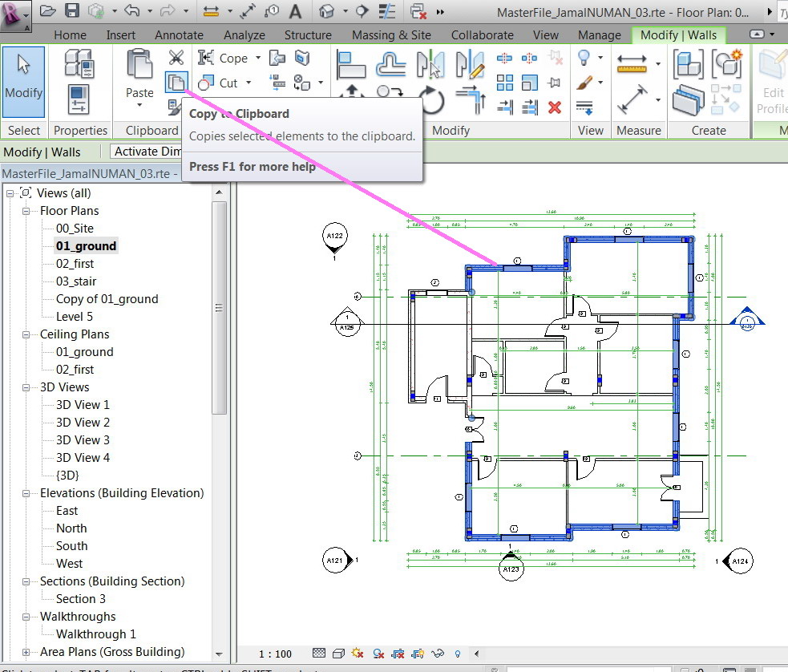Open the 02_first floor plan

(x=75, y=264)
